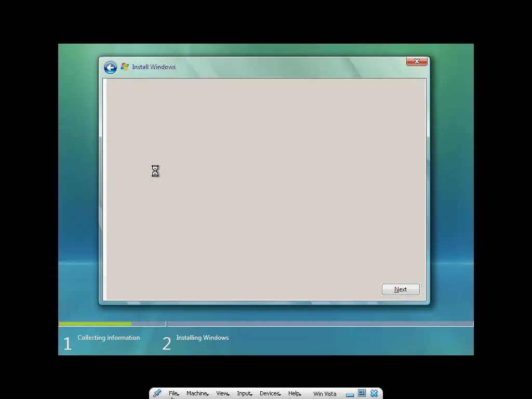The height and width of the screenshot is (399, 532).
Task: Pin the VirtualBox mini toolbar
Action: (157, 393)
